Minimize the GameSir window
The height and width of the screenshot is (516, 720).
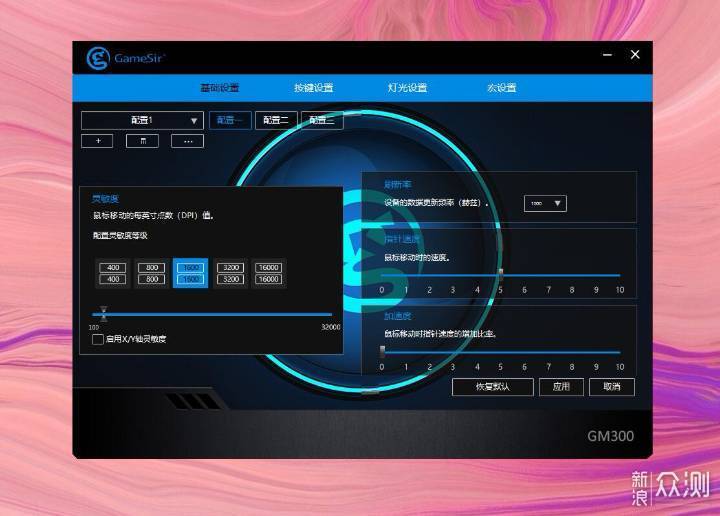point(608,55)
